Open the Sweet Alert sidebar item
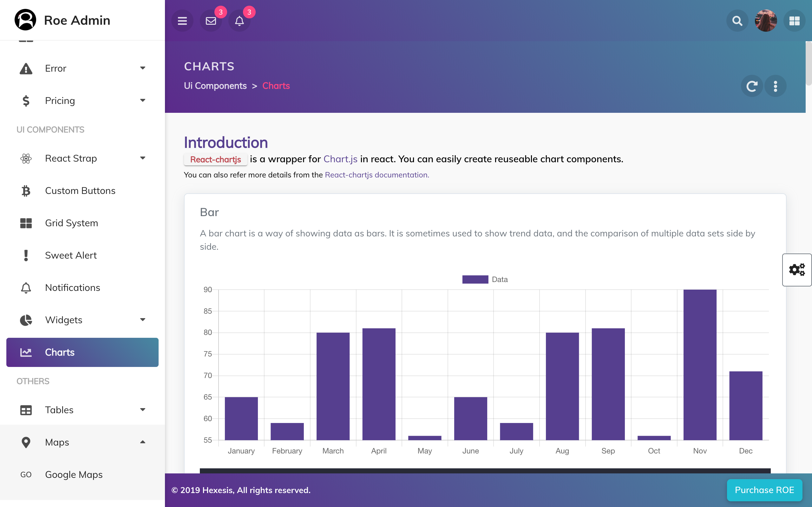Screen dimensions: 812x507 71,255
